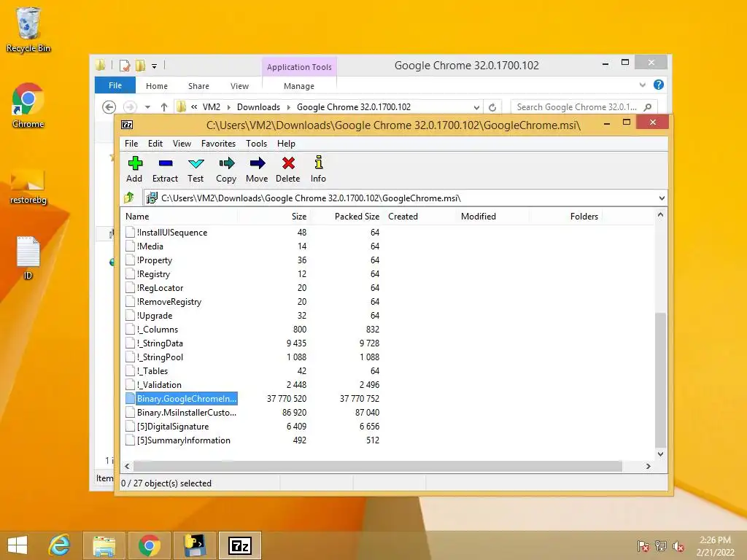The height and width of the screenshot is (560, 747).
Task: Click the 7-Zip address path field
Action: (x=407, y=198)
